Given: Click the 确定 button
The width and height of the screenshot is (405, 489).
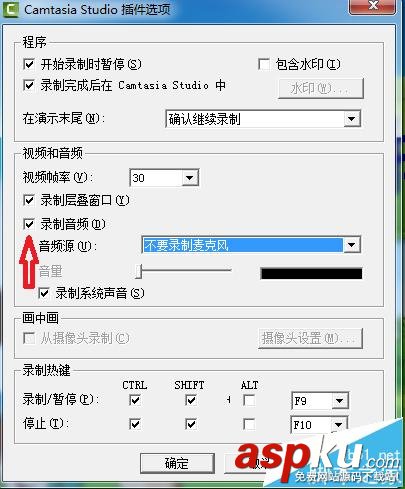Looking at the screenshot, I should (x=177, y=463).
